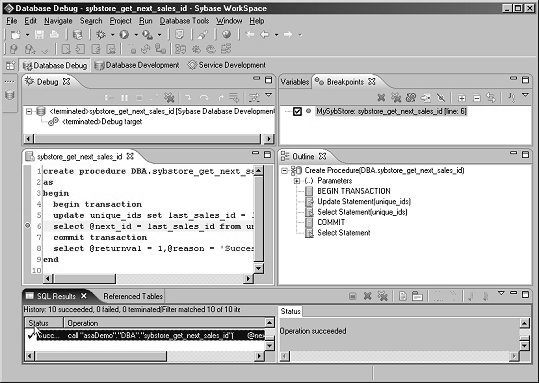Screen dimensions: 539x383
Task: Open the New wizard toolbar icon
Action: tap(16, 34)
